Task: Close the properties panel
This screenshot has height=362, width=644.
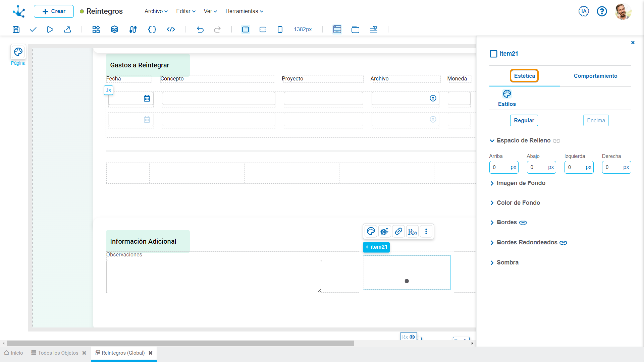Action: [x=633, y=43]
